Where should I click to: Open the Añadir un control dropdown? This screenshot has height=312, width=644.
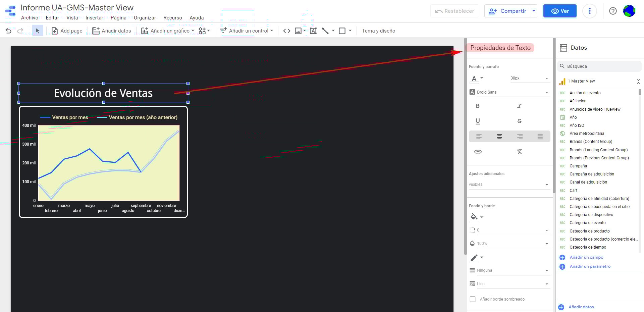tap(247, 31)
